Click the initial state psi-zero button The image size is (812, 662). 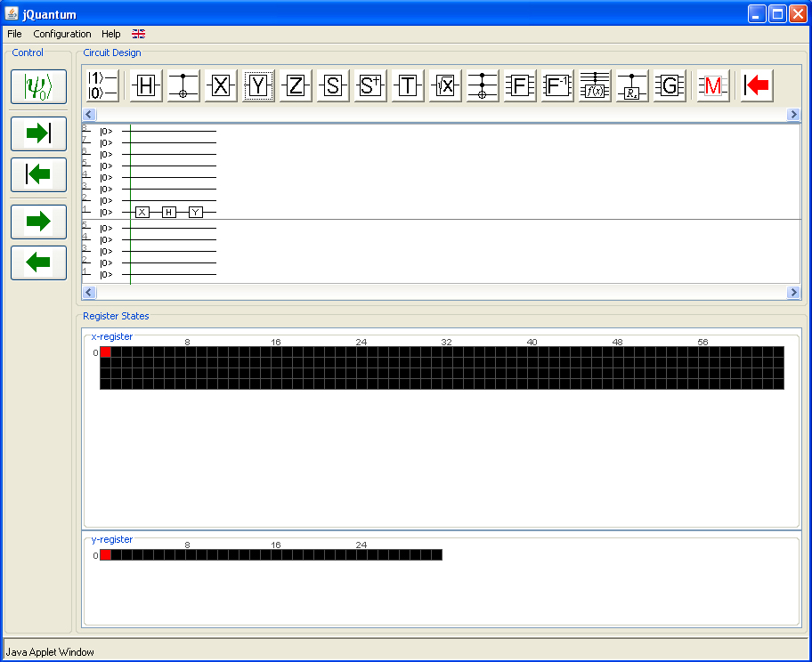click(x=39, y=87)
